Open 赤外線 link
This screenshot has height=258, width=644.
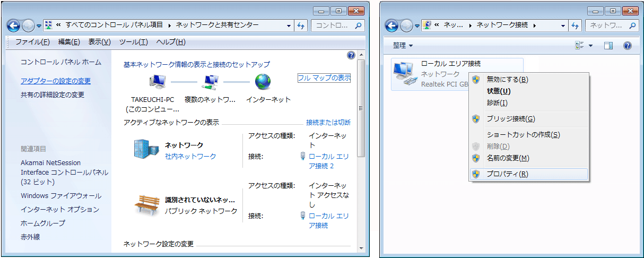[x=30, y=237]
